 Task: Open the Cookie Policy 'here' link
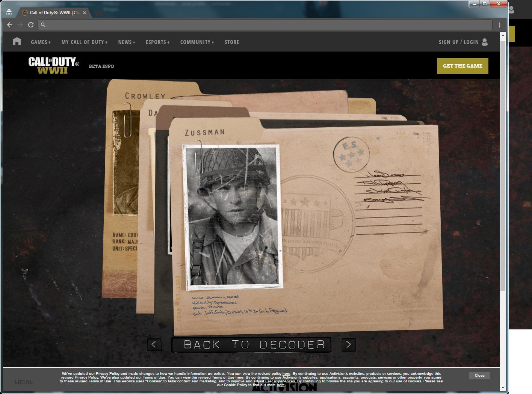click(281, 385)
